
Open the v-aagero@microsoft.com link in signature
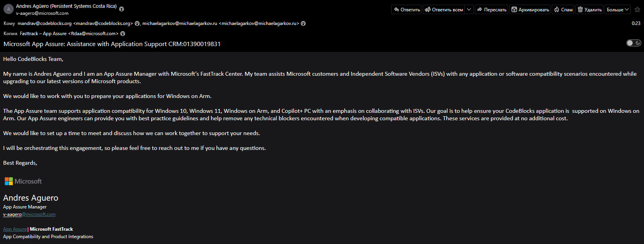(29, 214)
